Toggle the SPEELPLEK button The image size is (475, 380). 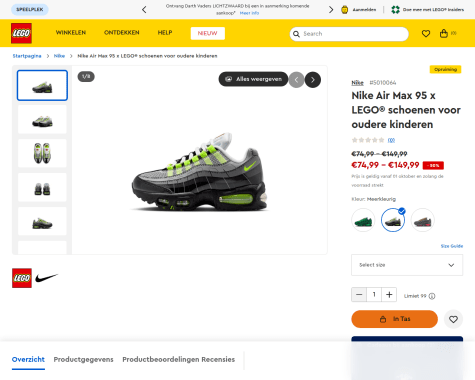click(x=30, y=10)
